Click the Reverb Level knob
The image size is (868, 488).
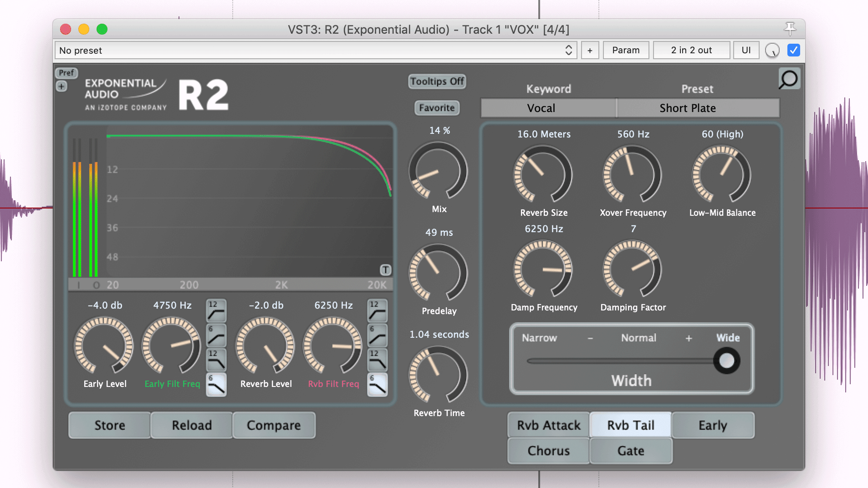tap(265, 346)
